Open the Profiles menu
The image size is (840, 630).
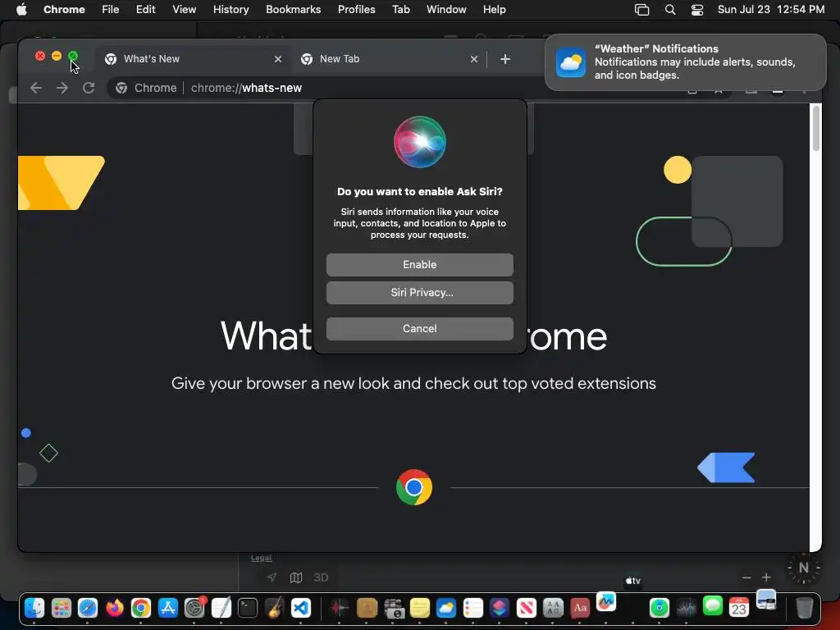click(356, 10)
